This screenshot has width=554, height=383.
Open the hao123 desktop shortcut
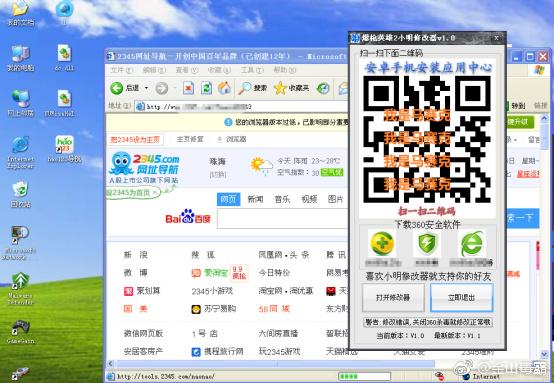pyautogui.click(x=64, y=149)
